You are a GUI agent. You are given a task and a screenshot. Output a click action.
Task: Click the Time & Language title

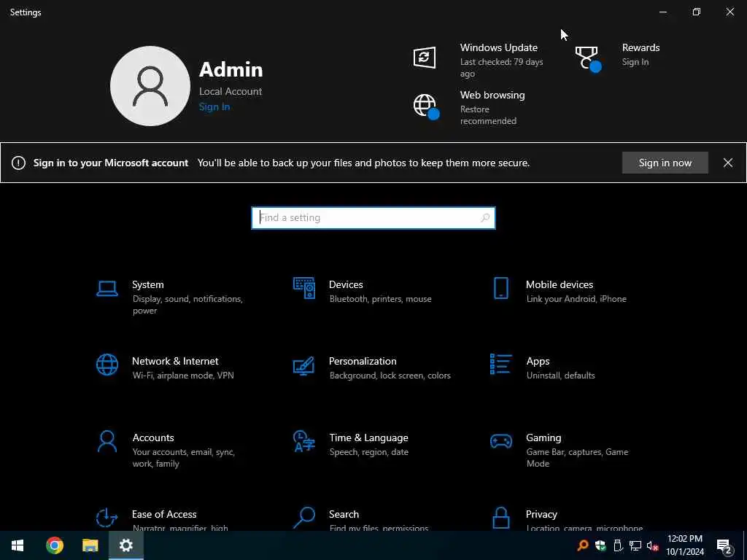click(368, 437)
